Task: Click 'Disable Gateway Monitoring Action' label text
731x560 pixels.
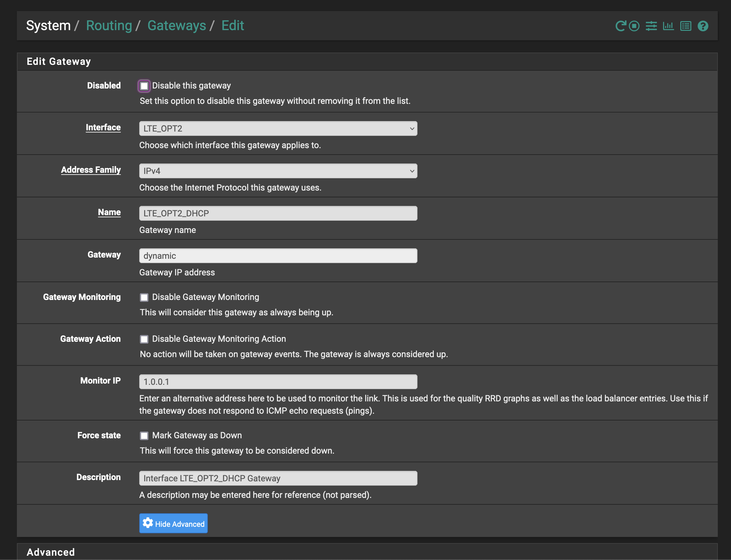Action: [x=219, y=339]
